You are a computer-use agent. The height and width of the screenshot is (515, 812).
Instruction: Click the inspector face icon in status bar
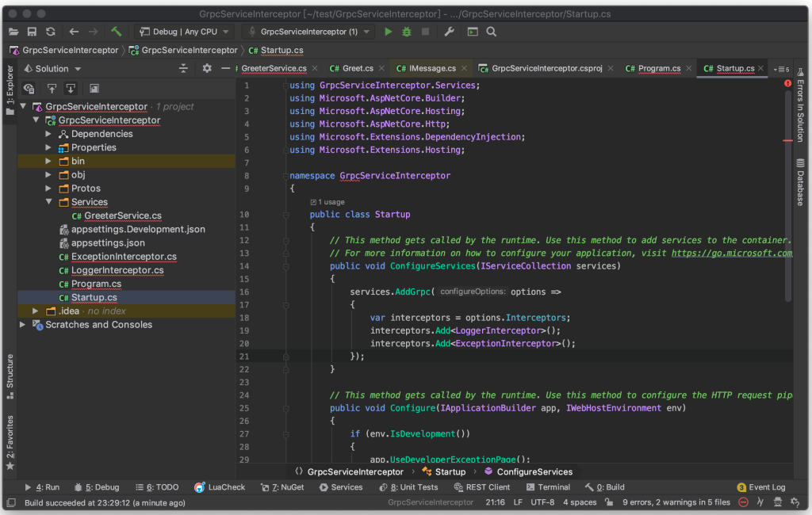click(x=777, y=502)
